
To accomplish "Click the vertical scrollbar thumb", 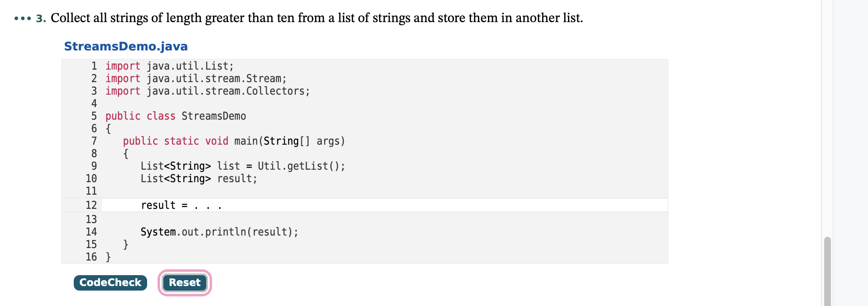I will [x=828, y=271].
